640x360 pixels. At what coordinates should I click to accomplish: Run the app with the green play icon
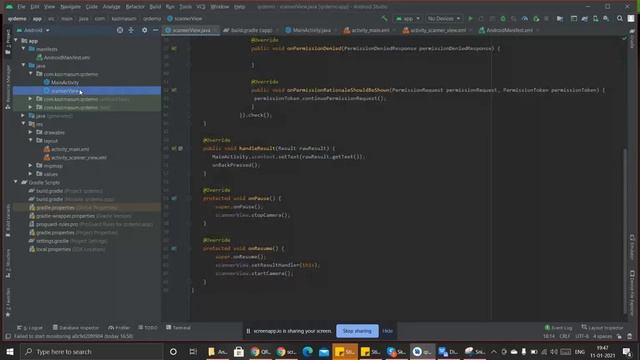(470, 19)
